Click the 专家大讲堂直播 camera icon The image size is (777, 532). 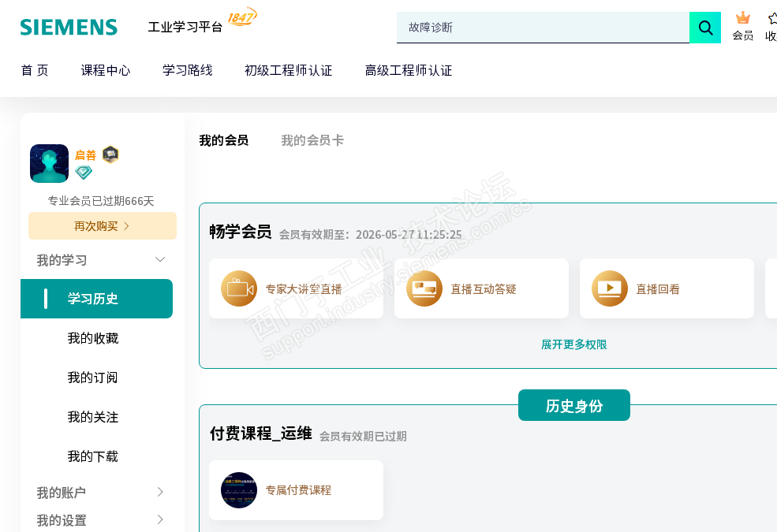[238, 288]
